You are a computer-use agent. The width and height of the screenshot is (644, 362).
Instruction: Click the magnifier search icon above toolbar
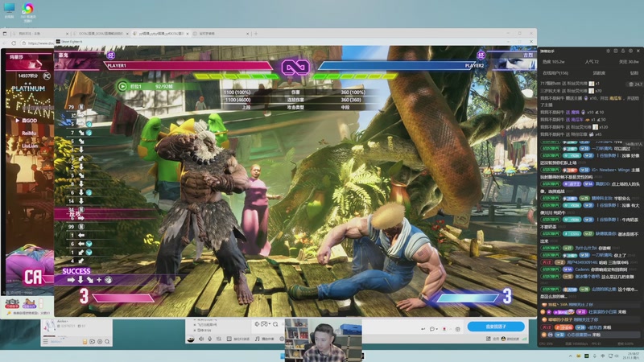[x=275, y=324]
